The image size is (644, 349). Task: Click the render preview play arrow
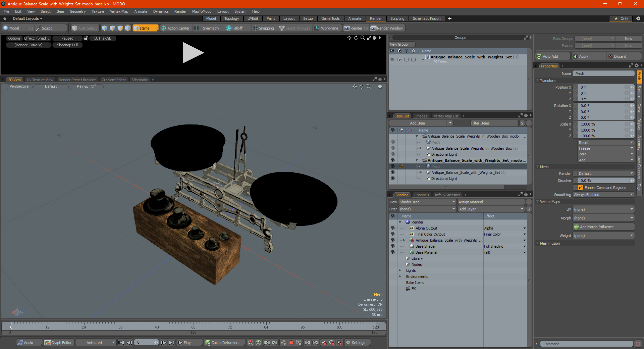point(193,53)
